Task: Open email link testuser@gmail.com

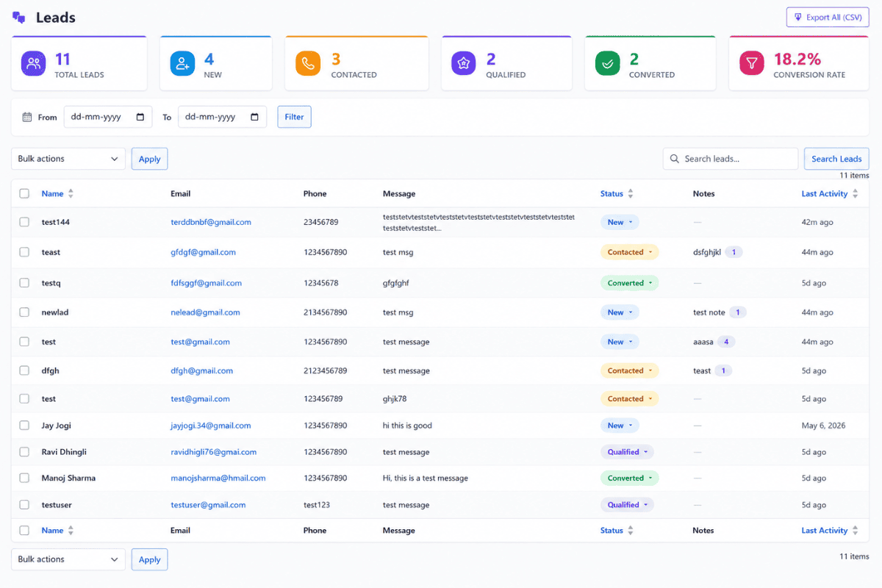Action: click(208, 505)
